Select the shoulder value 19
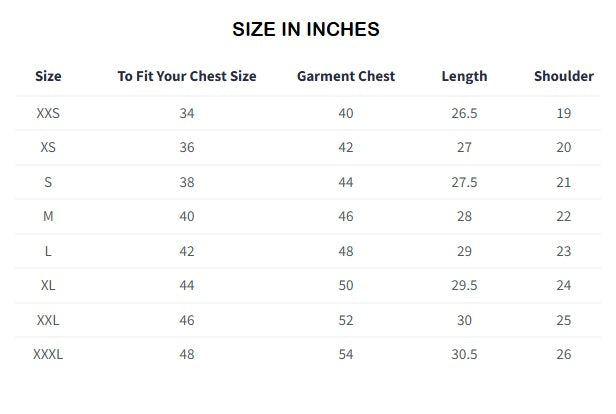 tap(564, 113)
